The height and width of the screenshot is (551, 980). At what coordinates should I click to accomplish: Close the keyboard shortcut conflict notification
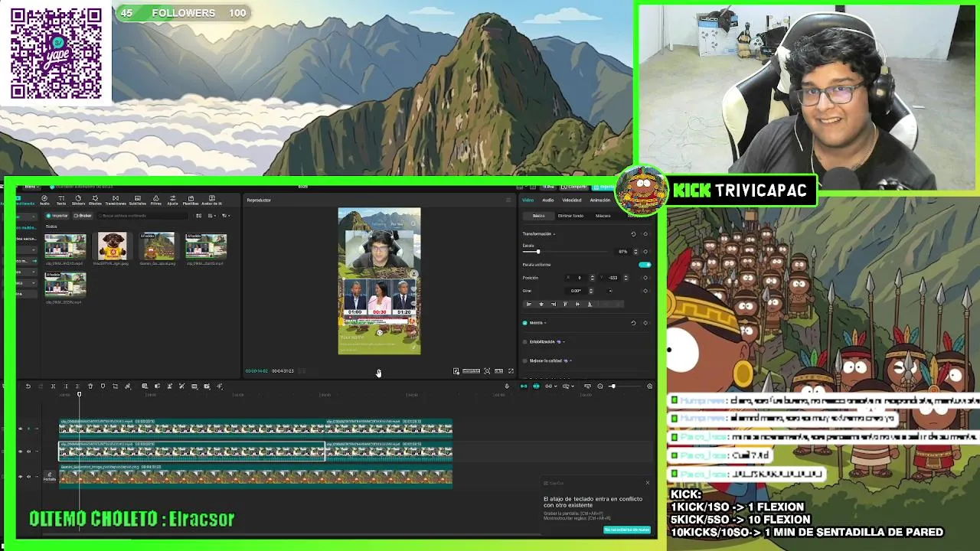click(648, 482)
